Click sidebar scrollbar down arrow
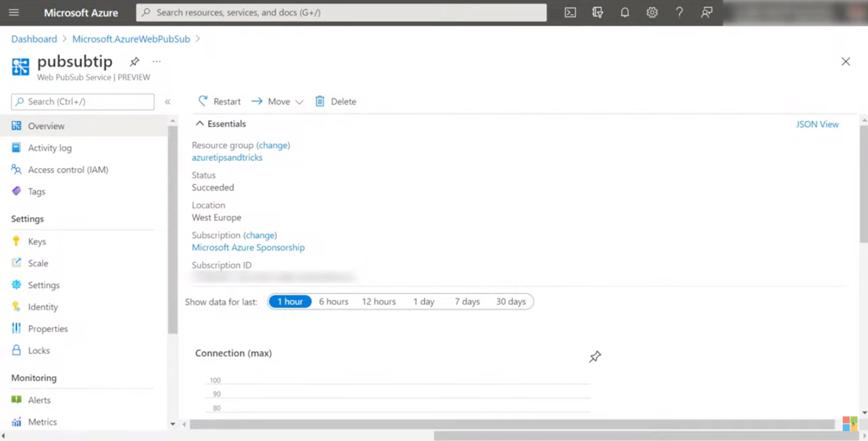This screenshot has width=868, height=441. pyautogui.click(x=172, y=424)
